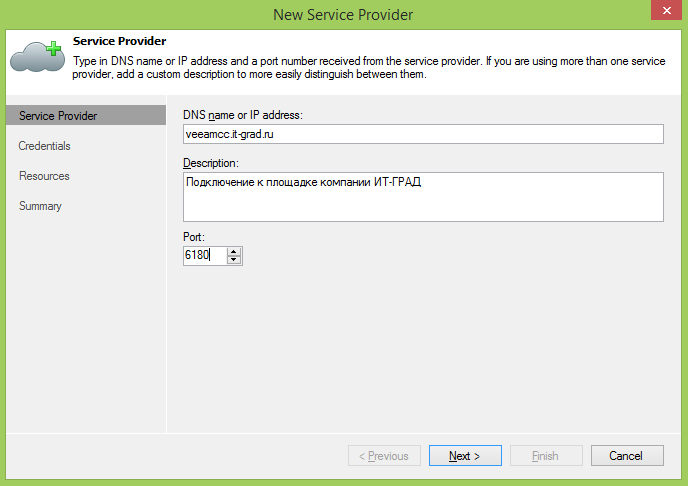Viewport: 688px width, 486px height.
Task: Focus the Description text box
Action: pos(423,196)
